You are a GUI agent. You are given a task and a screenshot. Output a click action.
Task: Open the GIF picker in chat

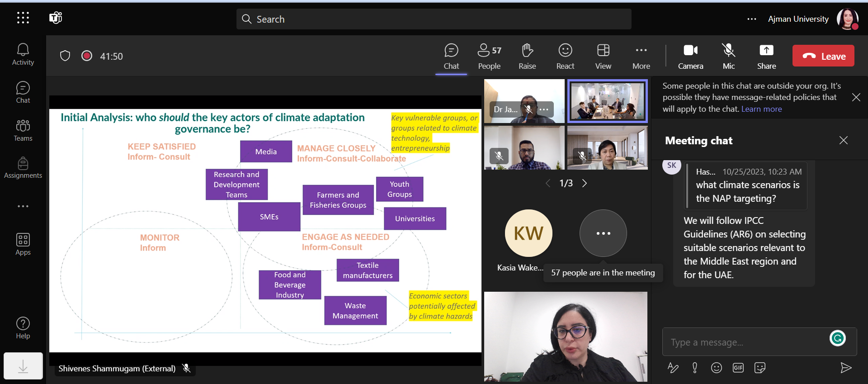[x=738, y=368]
